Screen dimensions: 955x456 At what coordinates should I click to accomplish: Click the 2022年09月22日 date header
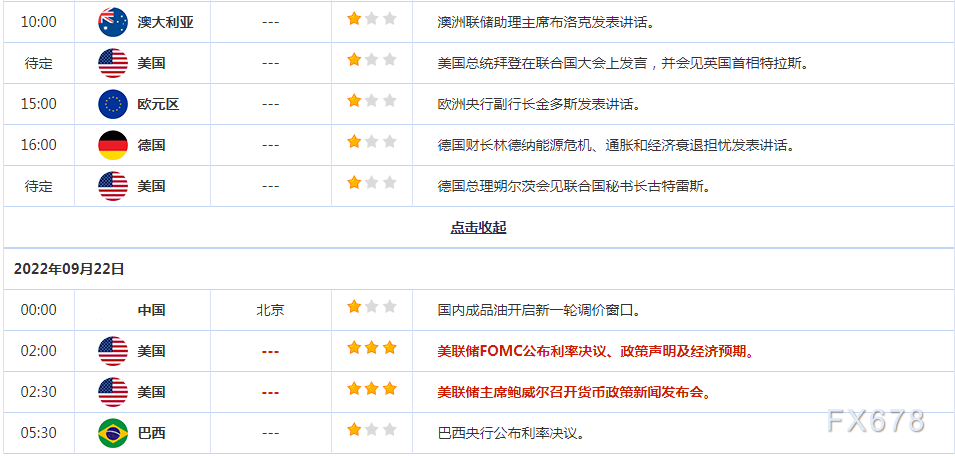click(x=69, y=269)
